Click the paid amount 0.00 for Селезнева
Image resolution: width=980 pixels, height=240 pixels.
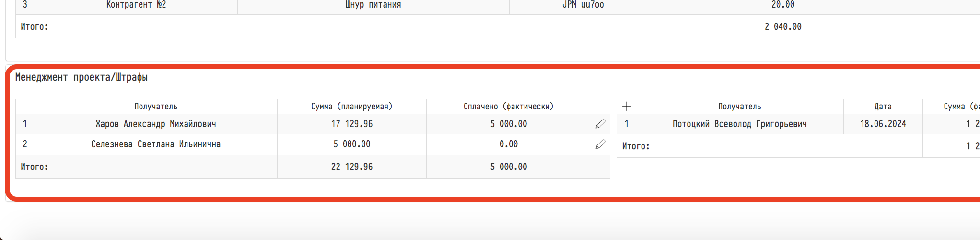coord(508,144)
